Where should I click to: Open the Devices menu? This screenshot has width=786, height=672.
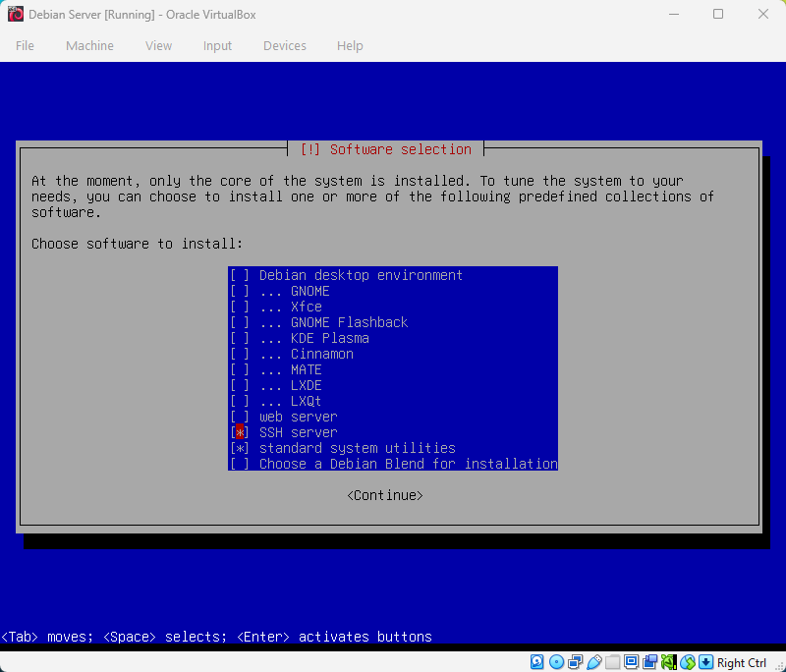click(284, 45)
